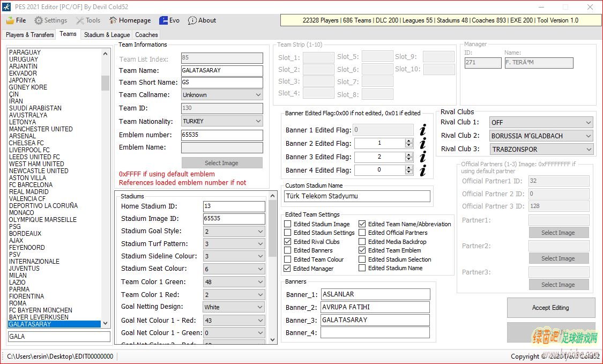Select MANCHESTER UNITED in team list

[41, 129]
